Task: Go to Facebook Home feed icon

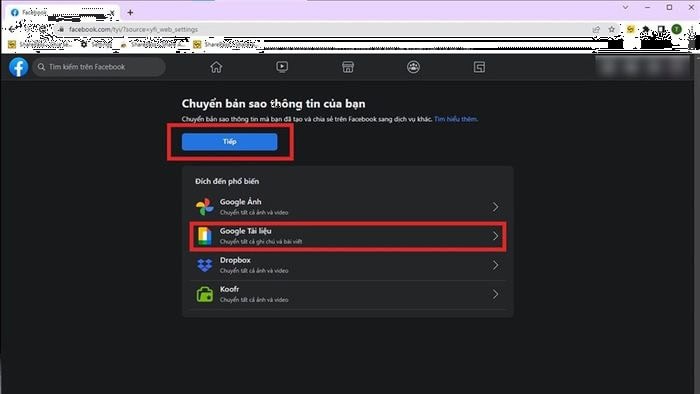Action: [x=216, y=67]
